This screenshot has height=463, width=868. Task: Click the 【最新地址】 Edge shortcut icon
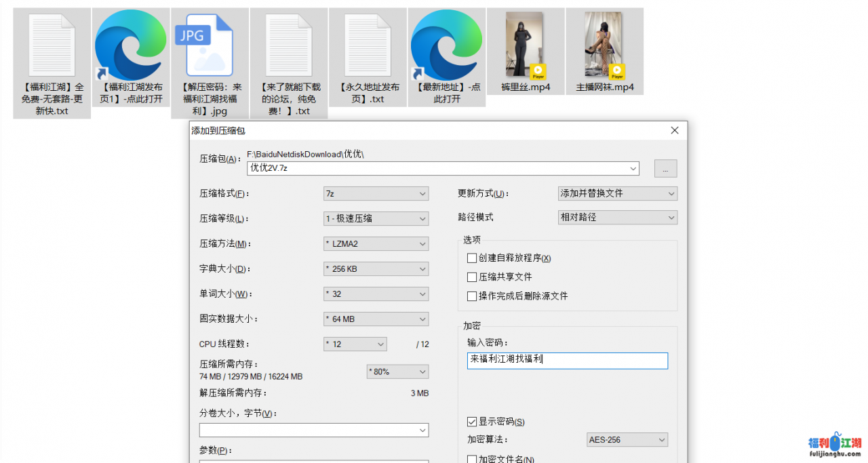446,45
